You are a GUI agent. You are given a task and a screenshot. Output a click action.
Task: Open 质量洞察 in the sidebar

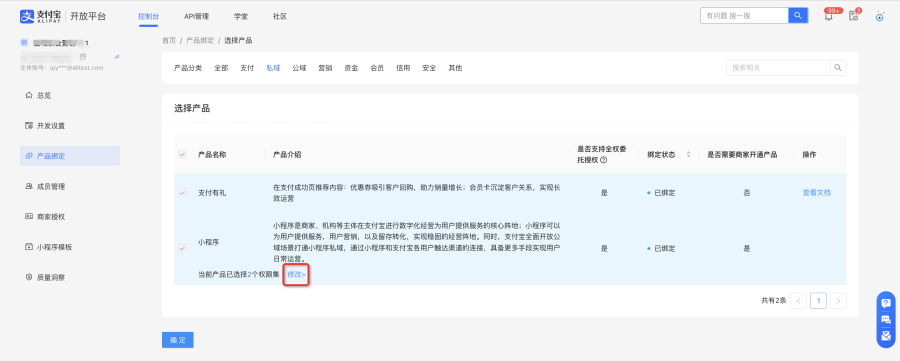70,277
